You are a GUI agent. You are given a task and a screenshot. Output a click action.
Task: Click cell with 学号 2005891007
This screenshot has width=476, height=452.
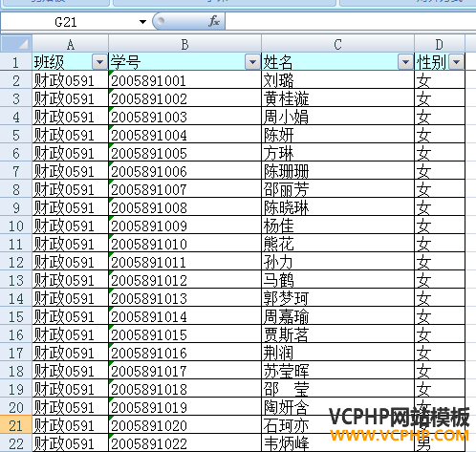[x=184, y=189]
